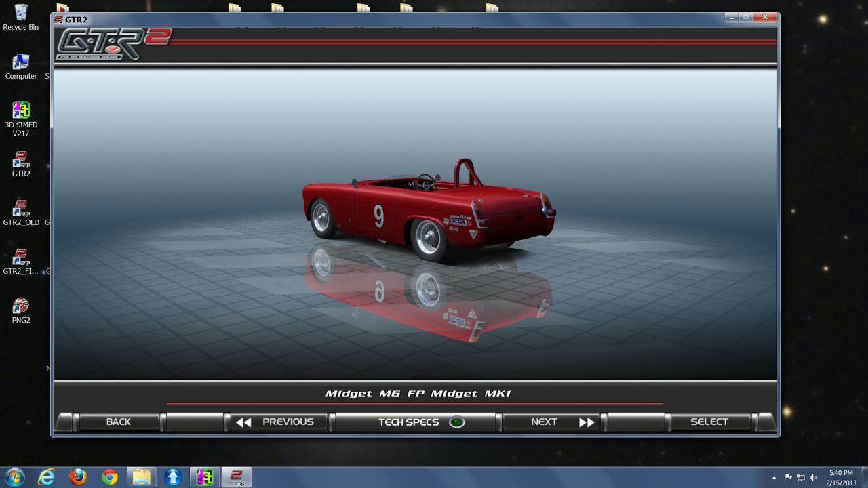Screen dimensions: 868x488
Task: Return to prior menu with BACK
Action: tap(118, 422)
